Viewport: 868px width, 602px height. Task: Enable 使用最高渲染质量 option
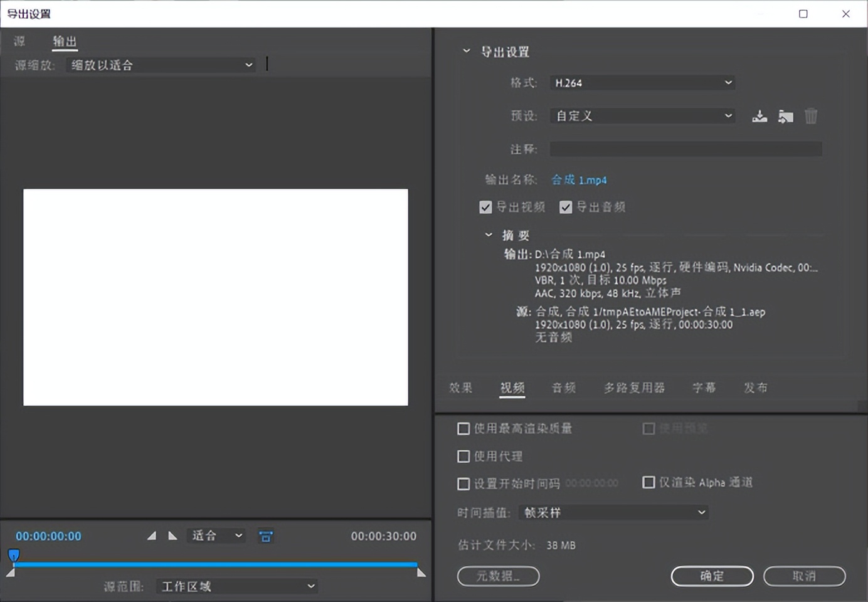463,428
